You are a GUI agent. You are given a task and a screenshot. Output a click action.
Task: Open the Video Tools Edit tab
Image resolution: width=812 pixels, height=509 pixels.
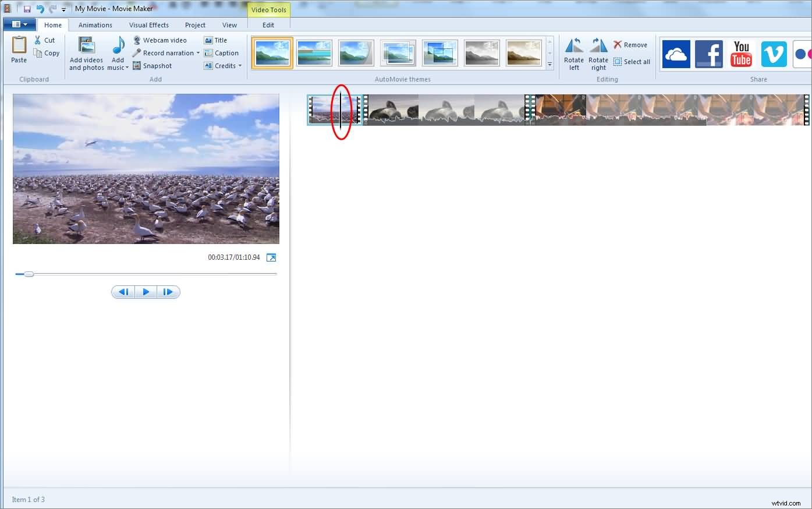[268, 24]
